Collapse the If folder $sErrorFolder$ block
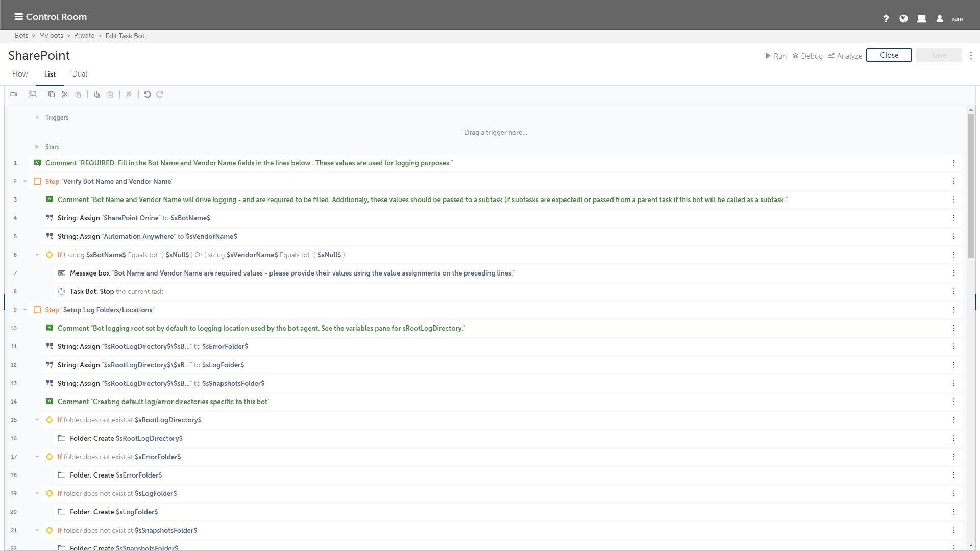The height and width of the screenshot is (551, 980). (37, 457)
